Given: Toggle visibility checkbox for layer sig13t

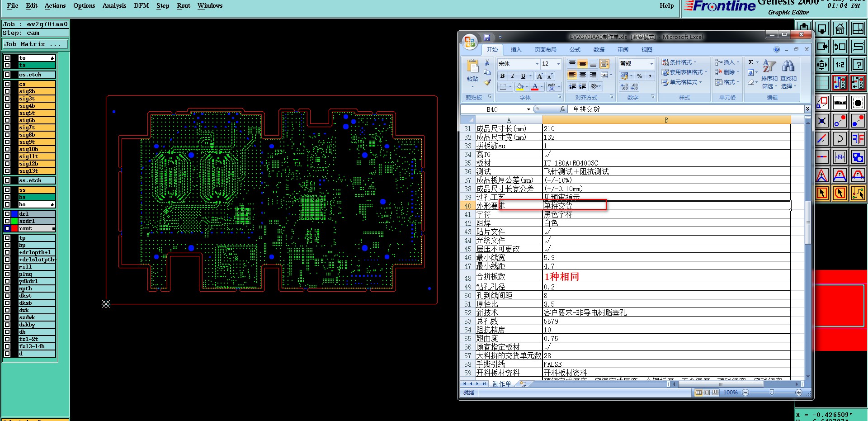Looking at the screenshot, I should pyautogui.click(x=7, y=171).
